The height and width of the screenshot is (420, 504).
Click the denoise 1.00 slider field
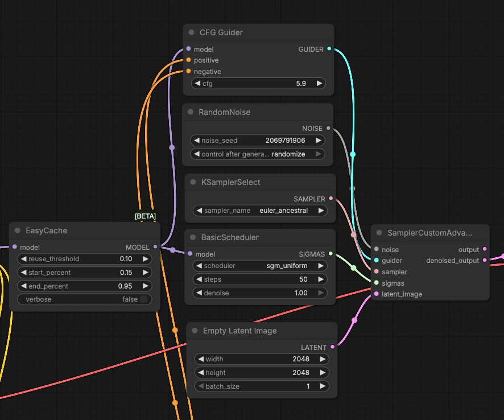[260, 293]
